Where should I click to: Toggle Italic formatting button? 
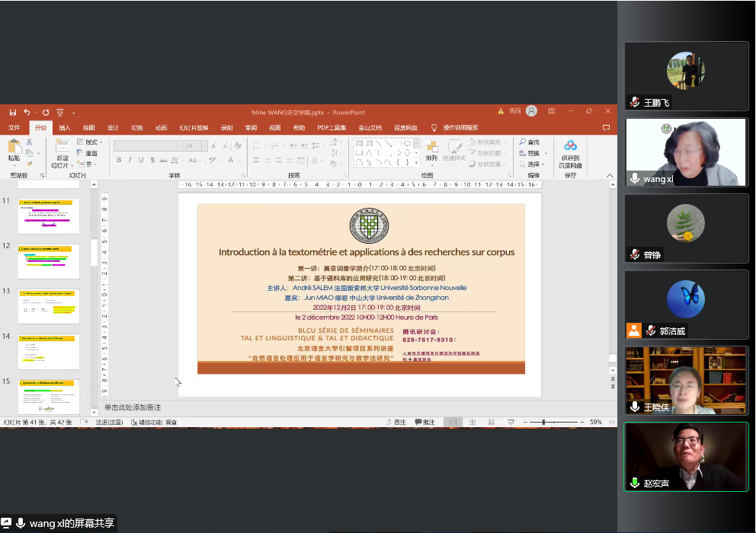[130, 160]
